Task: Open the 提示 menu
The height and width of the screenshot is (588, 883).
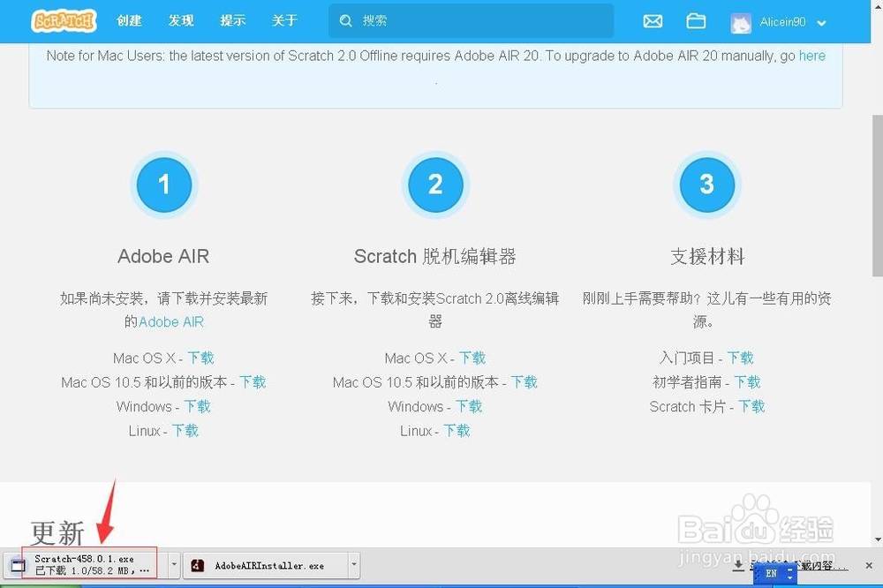Action: pyautogui.click(x=232, y=21)
